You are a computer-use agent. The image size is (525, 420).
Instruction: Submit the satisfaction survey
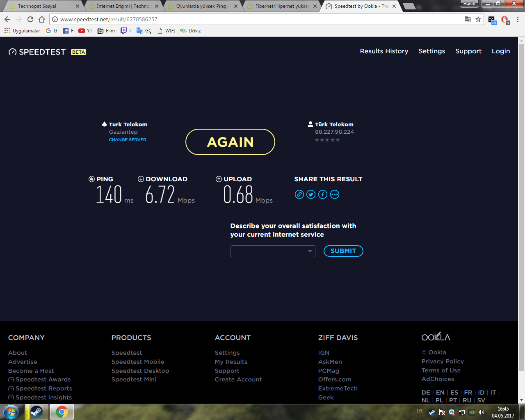coord(343,251)
